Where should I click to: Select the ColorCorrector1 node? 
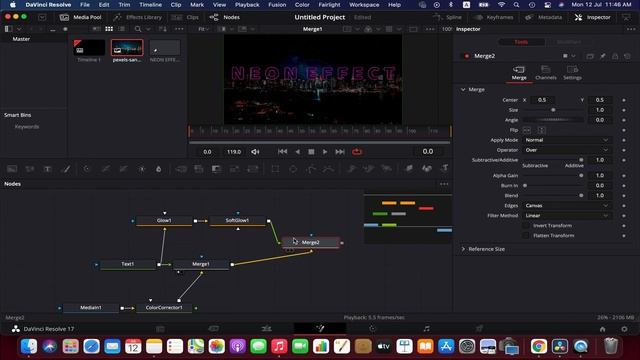click(164, 308)
